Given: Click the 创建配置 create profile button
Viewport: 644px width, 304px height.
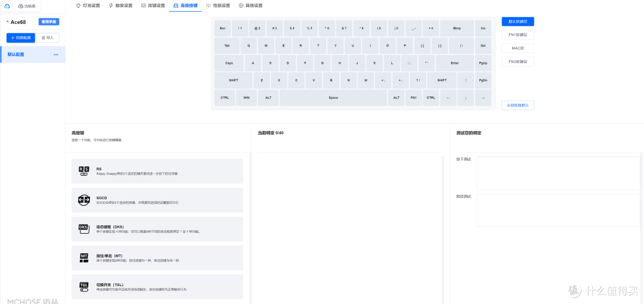Looking at the screenshot, I should (20, 38).
